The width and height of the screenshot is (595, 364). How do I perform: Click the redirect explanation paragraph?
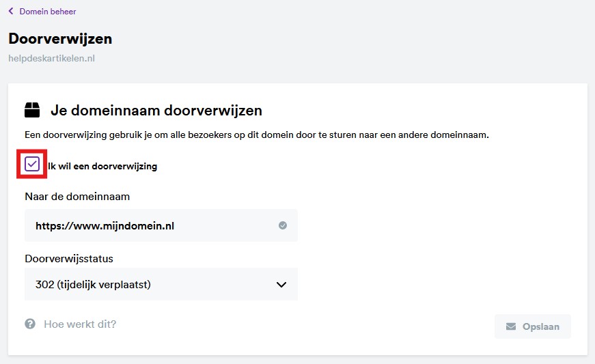pos(257,135)
